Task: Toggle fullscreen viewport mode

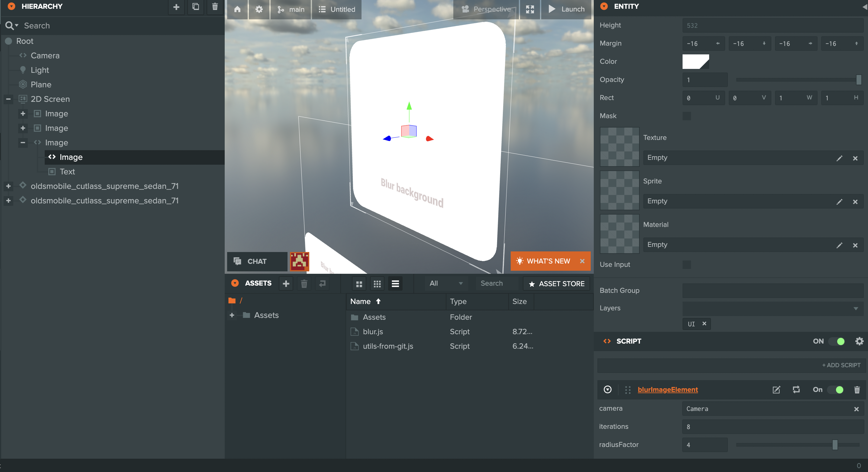Action: 530,9
